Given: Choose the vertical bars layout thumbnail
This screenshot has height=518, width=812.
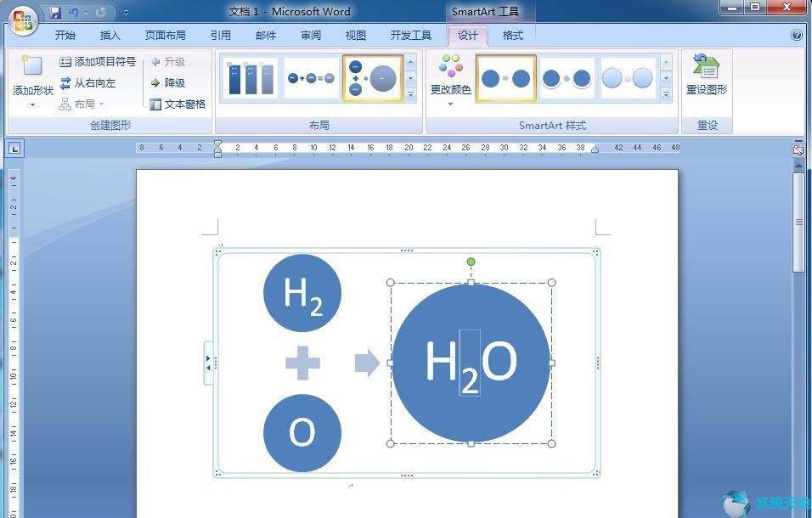Looking at the screenshot, I should (251, 79).
